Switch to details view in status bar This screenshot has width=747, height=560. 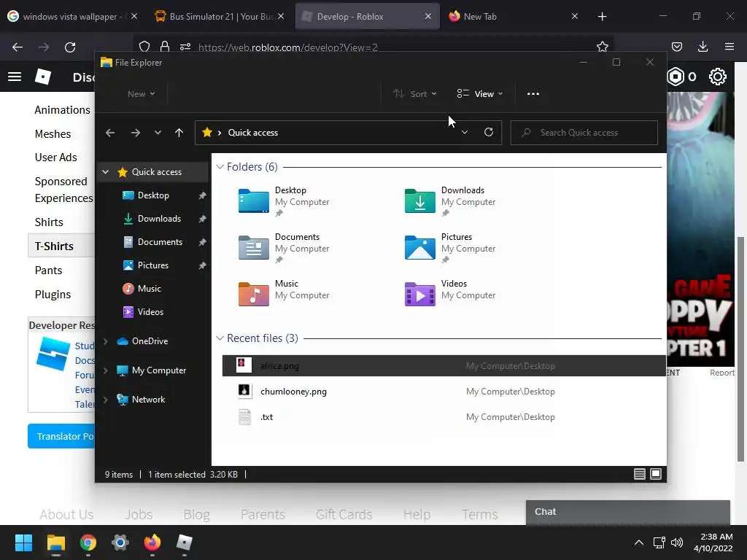(x=639, y=474)
